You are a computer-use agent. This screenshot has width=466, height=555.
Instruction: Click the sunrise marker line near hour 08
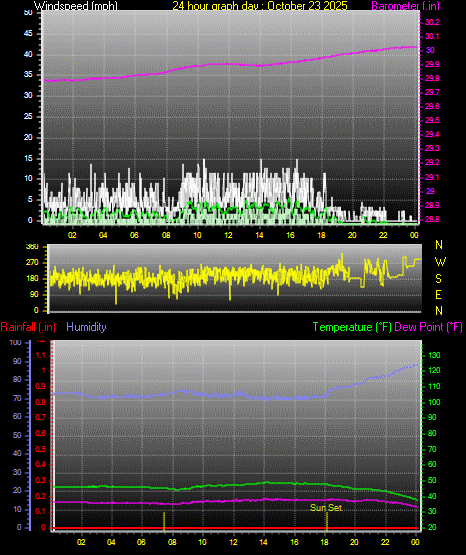tap(164, 522)
